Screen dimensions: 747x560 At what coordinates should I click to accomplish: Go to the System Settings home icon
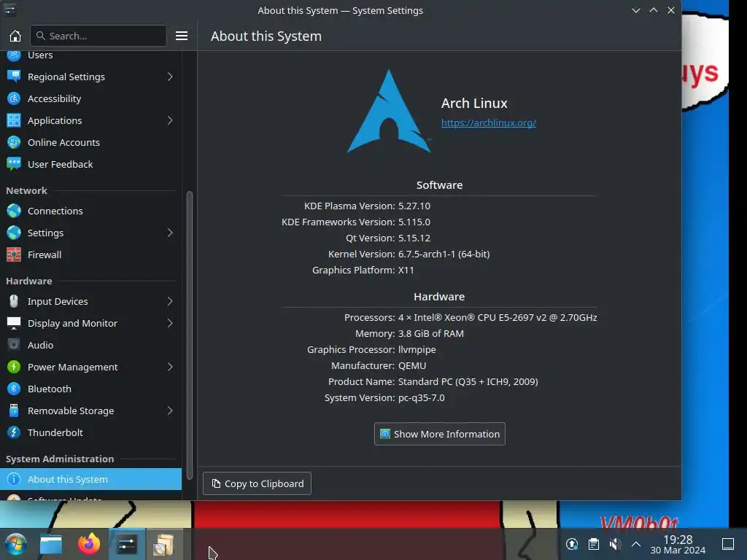(15, 36)
